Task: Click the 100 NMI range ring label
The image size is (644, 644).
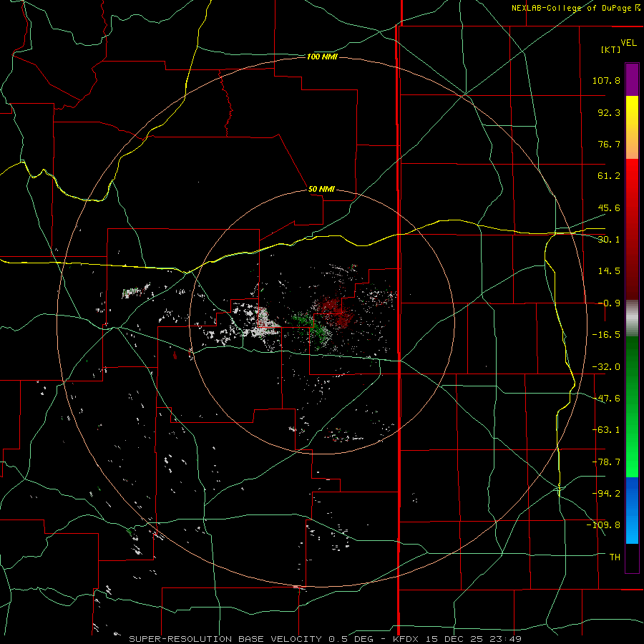Action: click(322, 57)
